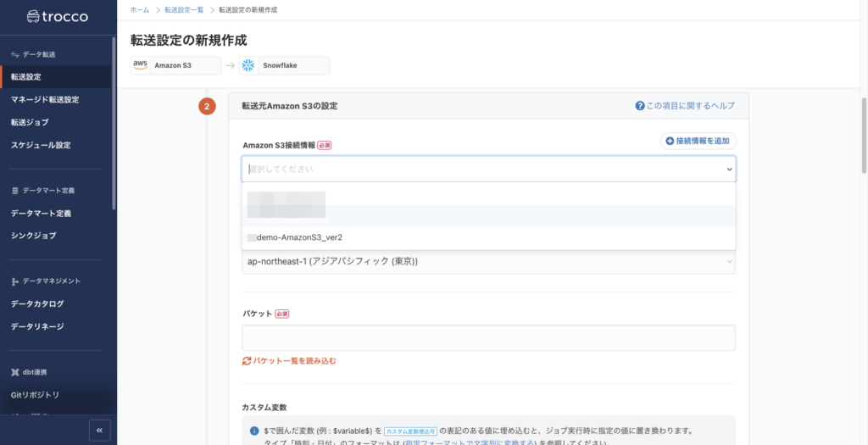Click the 接続情報を追加 button
Viewport: 868px width, 445px height.
(x=698, y=141)
